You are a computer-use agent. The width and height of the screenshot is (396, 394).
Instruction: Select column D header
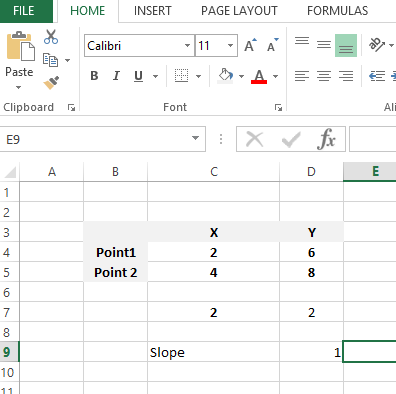(311, 172)
